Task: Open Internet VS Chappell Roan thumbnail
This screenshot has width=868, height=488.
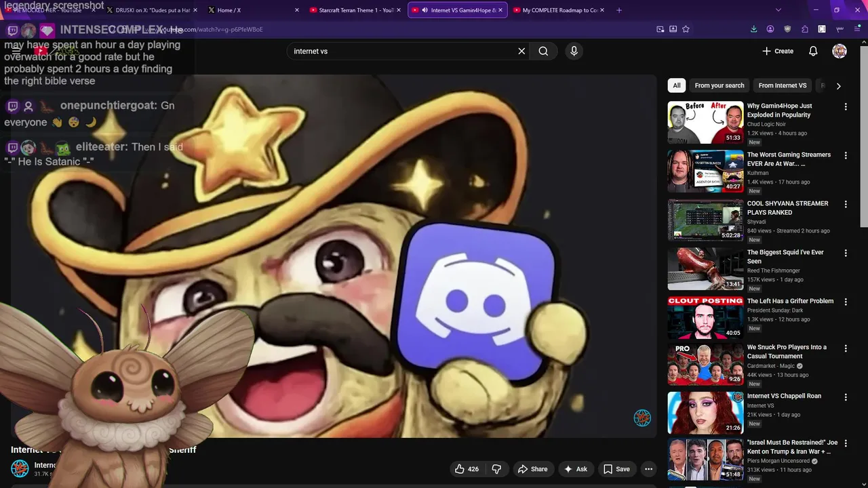Action: (x=705, y=413)
